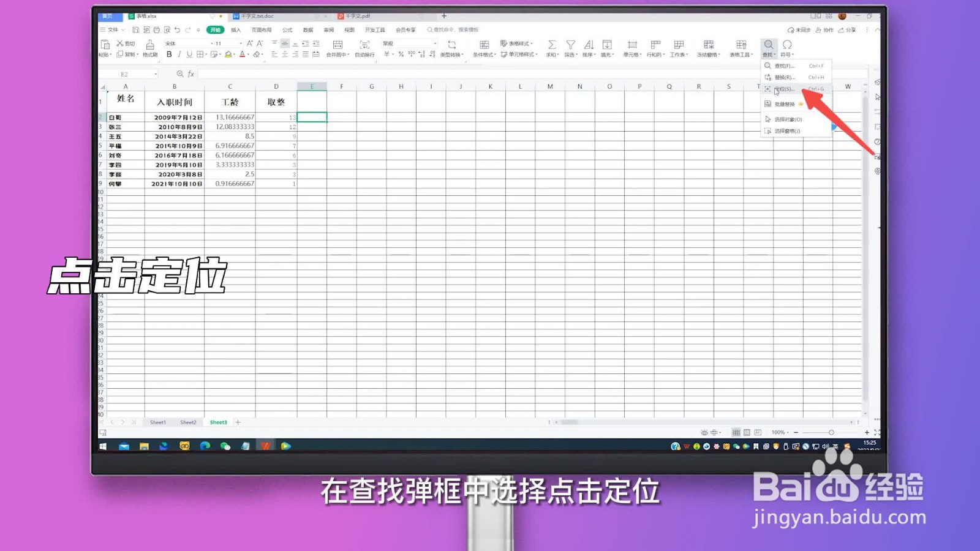Screen dimensions: 980x551
Task: Click the Freeze Panes (冻结窗格) icon
Action: click(x=709, y=45)
